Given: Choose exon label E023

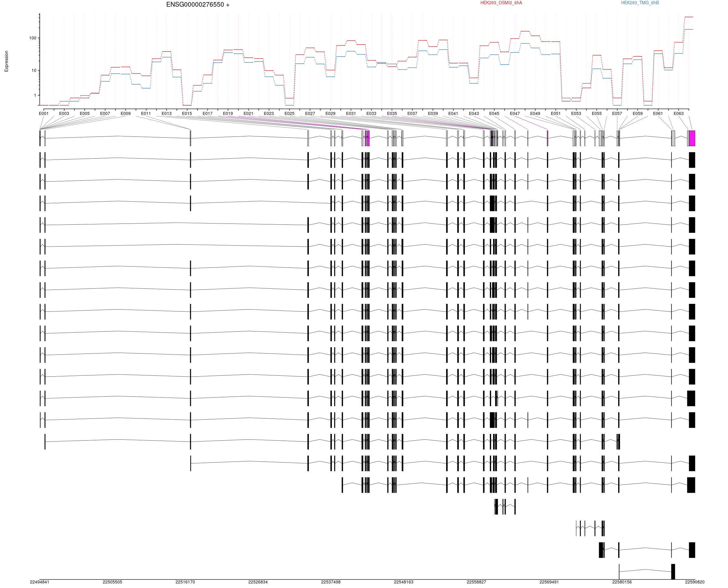Looking at the screenshot, I should click(x=269, y=113).
